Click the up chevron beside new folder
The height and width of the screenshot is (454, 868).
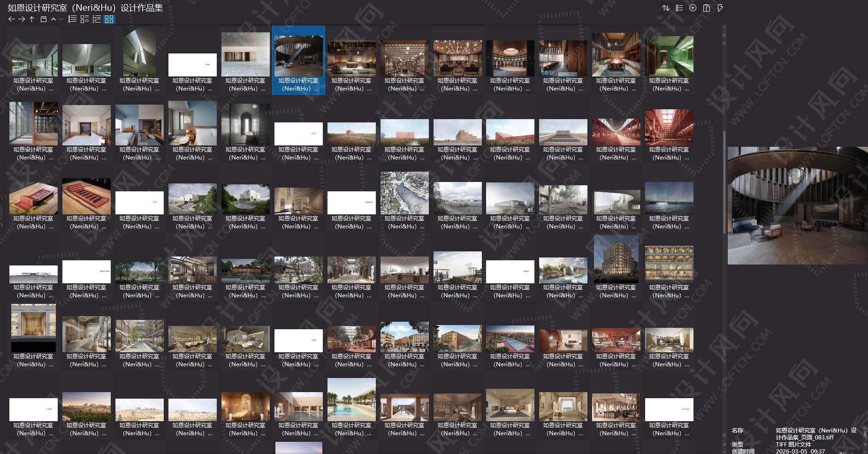pyautogui.click(x=53, y=19)
